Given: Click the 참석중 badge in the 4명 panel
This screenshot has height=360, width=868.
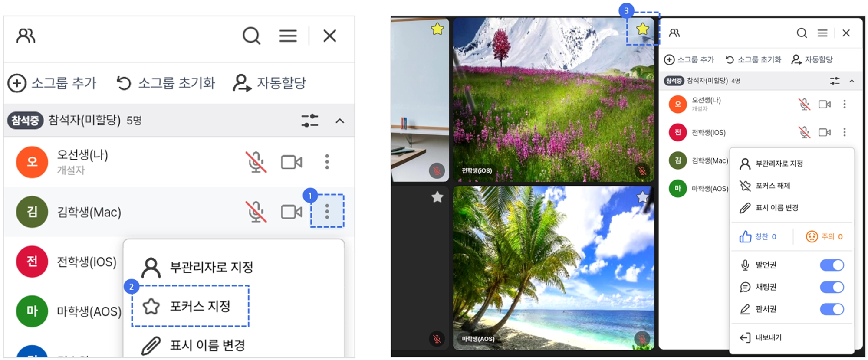Looking at the screenshot, I should [x=674, y=81].
